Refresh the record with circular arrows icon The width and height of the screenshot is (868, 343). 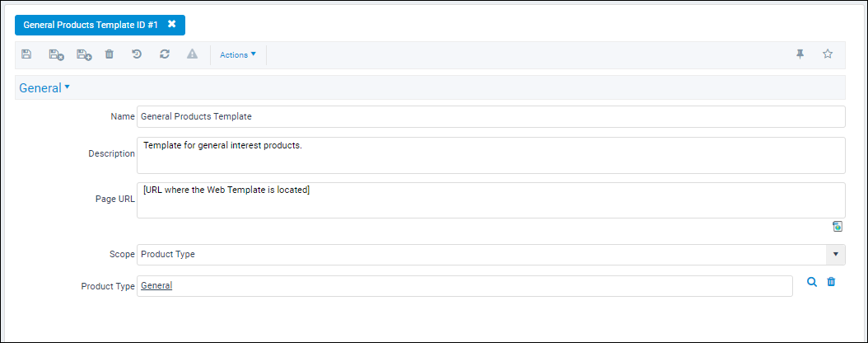(165, 54)
